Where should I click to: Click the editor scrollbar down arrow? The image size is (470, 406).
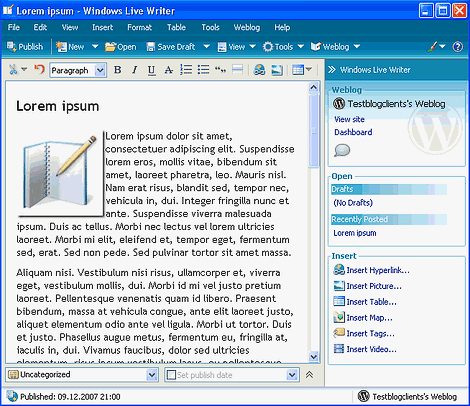(313, 357)
